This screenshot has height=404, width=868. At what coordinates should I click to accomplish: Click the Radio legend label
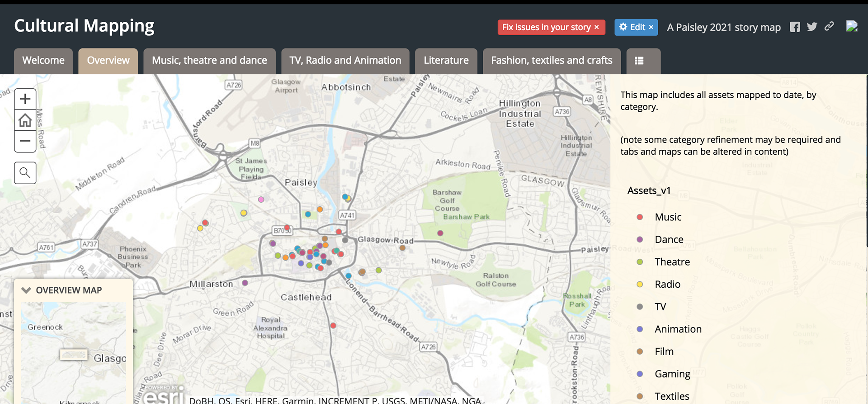[667, 284]
